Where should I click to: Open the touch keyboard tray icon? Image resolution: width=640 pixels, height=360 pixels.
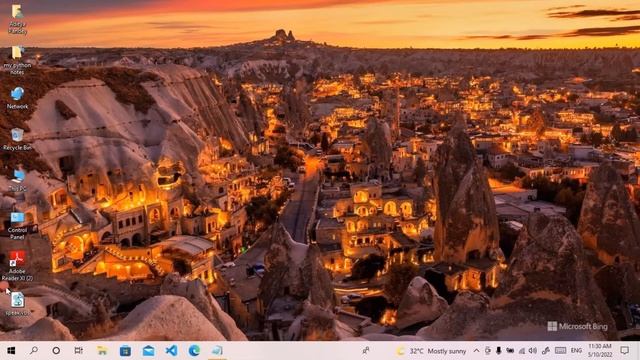[560, 351]
